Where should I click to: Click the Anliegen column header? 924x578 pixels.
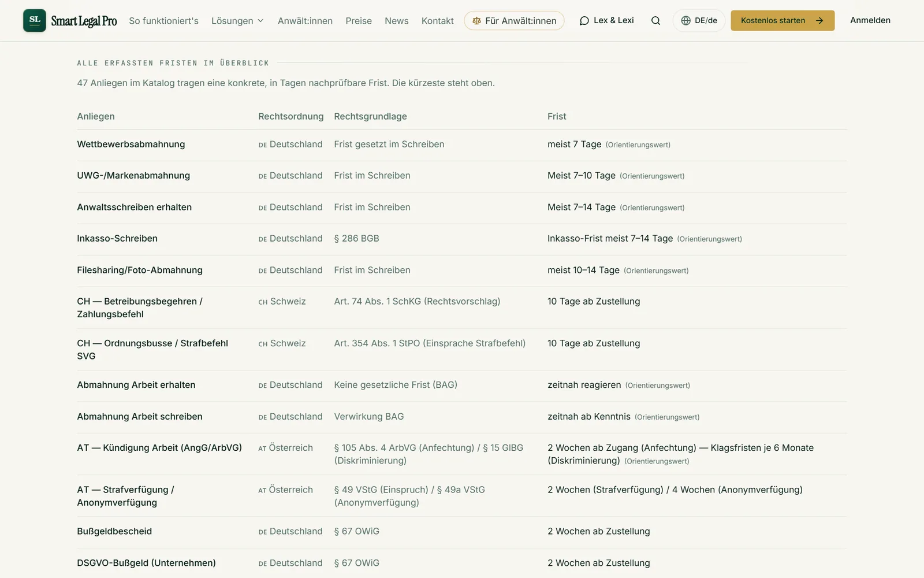point(96,116)
